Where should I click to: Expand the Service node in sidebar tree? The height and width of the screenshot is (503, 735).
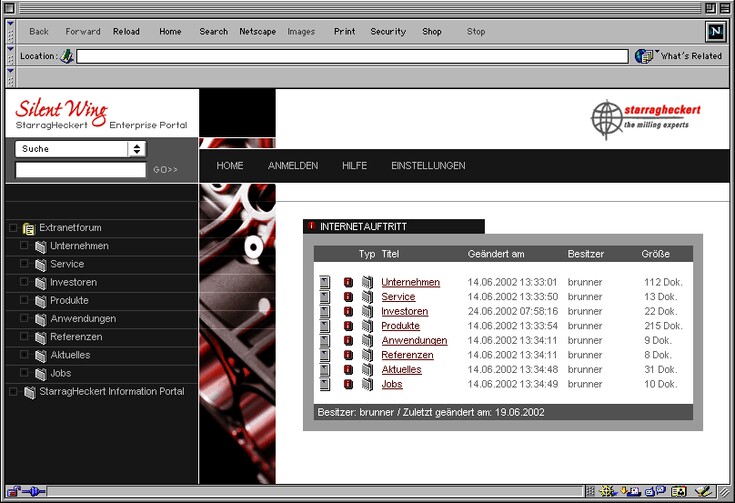coord(24,263)
